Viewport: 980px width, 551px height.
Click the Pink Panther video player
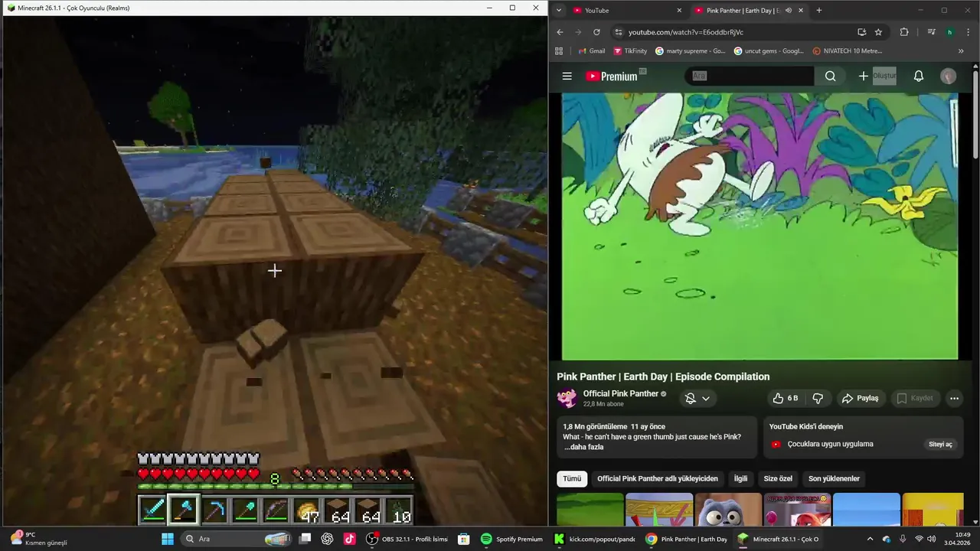click(x=759, y=226)
